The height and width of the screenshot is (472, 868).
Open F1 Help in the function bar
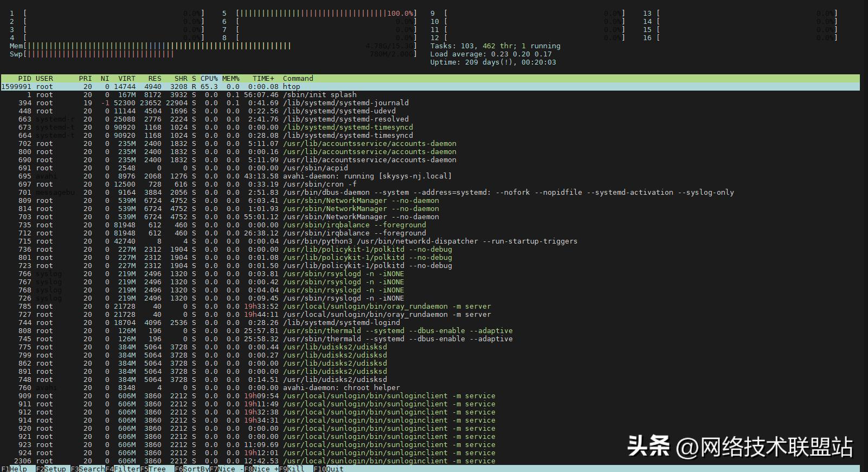[x=14, y=469]
